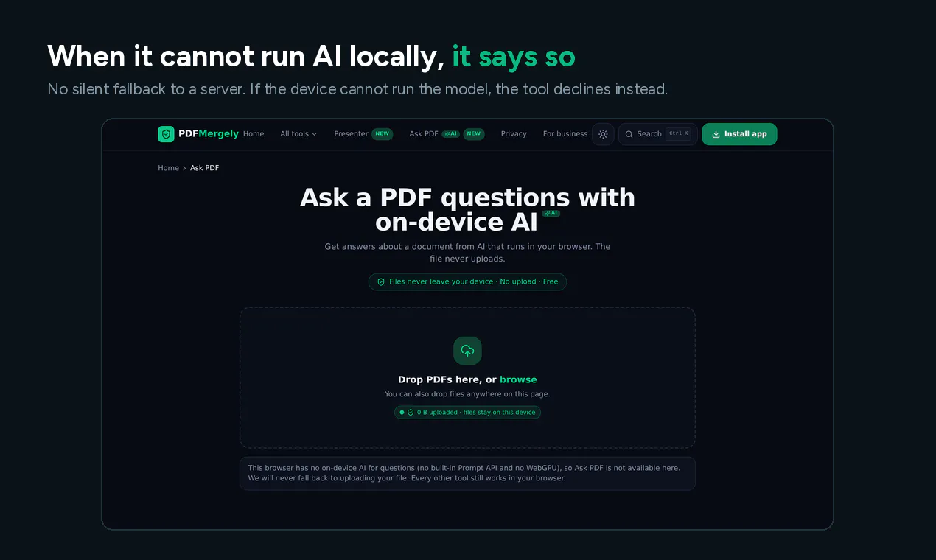Click the '0 B uploaded' status pill

tap(467, 413)
